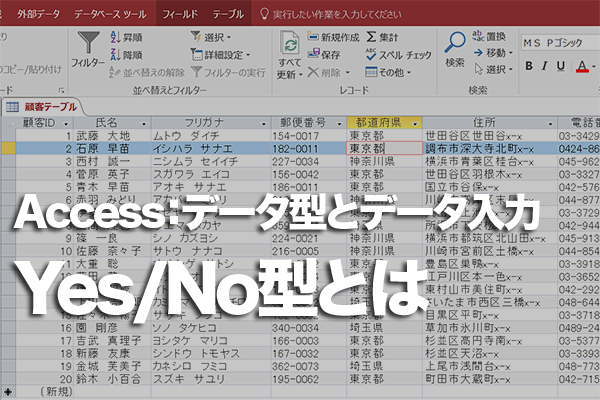Click row selector of record 2
Screen dimensions: 600x400
click(8, 149)
